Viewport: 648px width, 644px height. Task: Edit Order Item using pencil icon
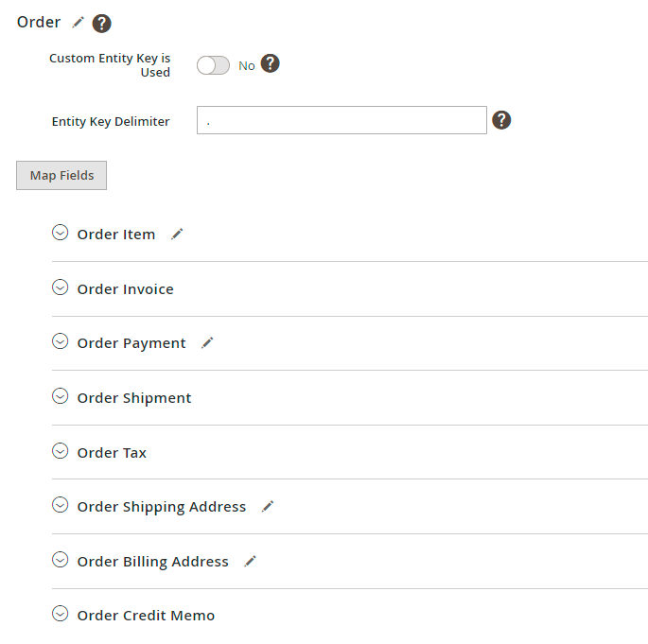(177, 234)
